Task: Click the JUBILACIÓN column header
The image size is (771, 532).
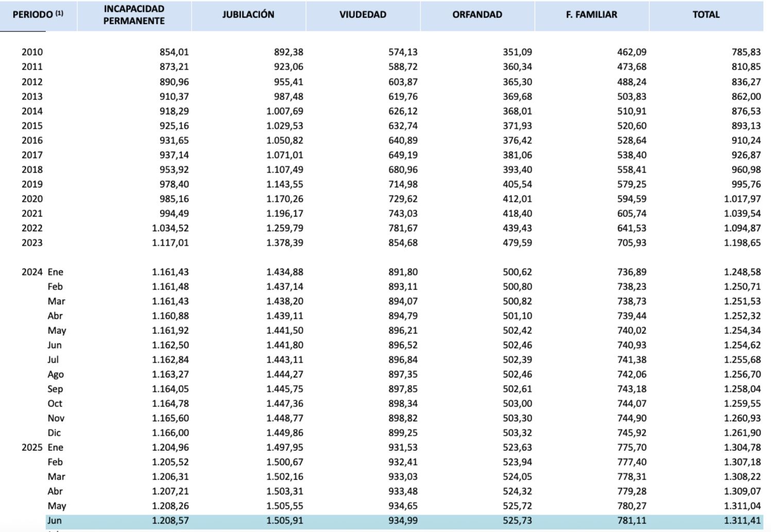Action: (x=248, y=15)
